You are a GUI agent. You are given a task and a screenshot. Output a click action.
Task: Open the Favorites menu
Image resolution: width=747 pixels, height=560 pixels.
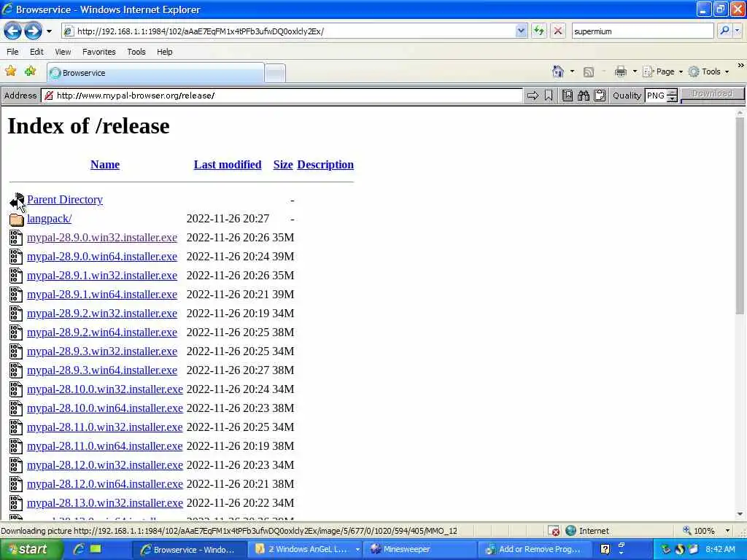click(x=99, y=52)
